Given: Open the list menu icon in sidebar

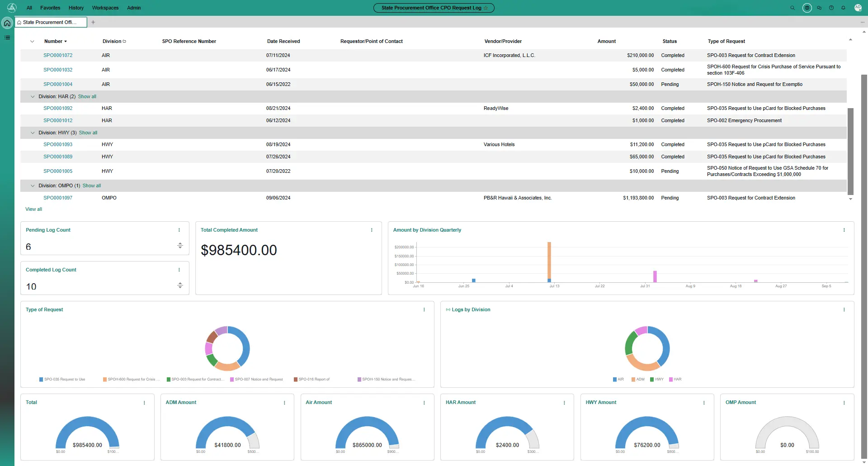Looking at the screenshot, I should click(x=7, y=38).
